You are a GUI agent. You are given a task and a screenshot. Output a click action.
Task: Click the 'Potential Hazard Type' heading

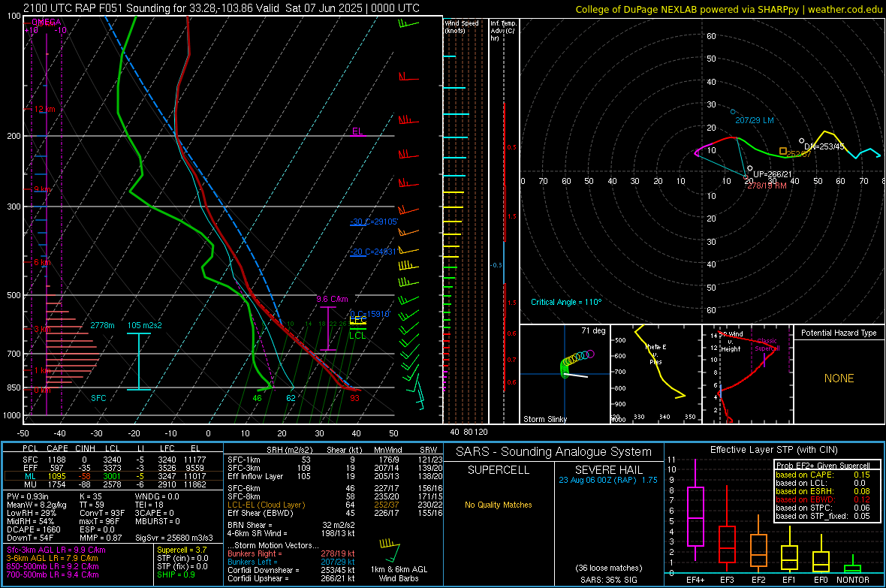839,333
